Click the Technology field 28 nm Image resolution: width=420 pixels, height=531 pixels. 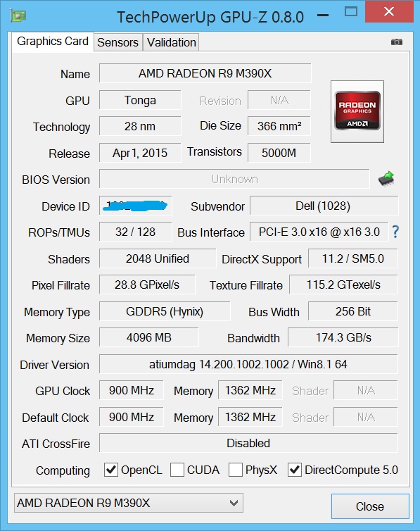tap(140, 126)
